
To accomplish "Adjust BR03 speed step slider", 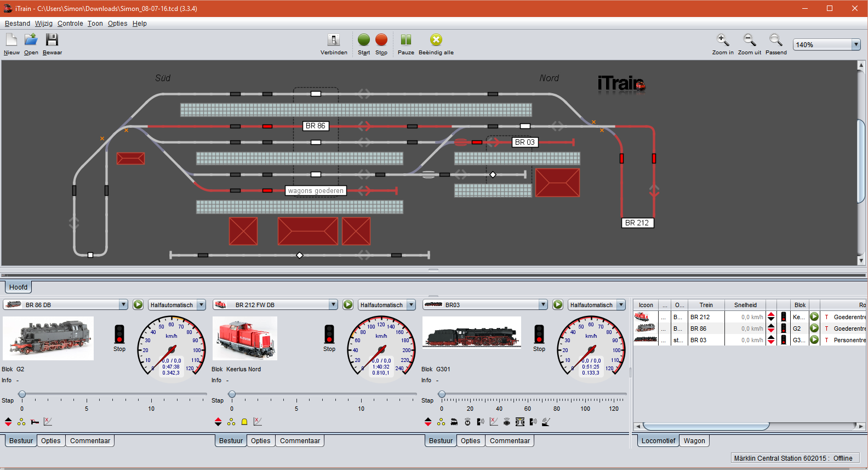I will pos(442,394).
